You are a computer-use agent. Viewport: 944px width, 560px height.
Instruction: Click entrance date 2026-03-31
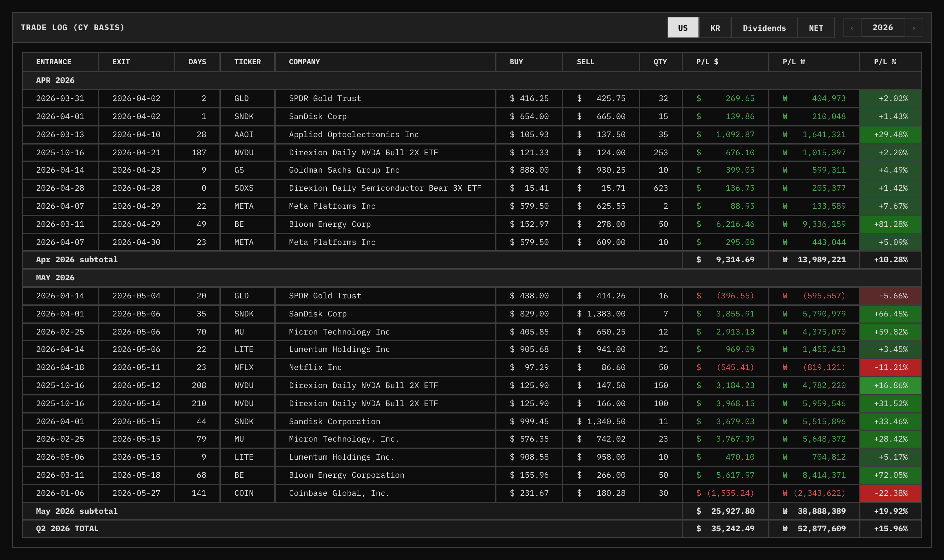tap(60, 98)
